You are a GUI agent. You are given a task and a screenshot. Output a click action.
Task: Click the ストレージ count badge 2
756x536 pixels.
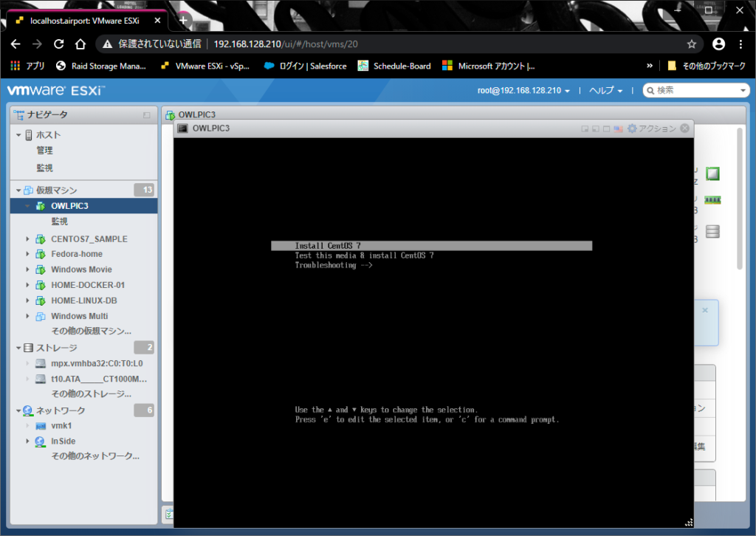144,347
